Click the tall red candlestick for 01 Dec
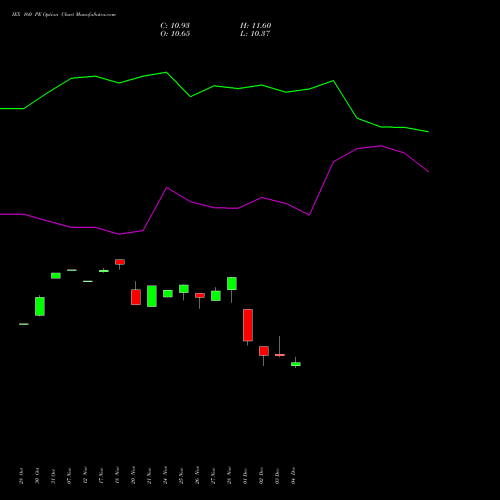The width and height of the screenshot is (500, 500). [x=248, y=325]
